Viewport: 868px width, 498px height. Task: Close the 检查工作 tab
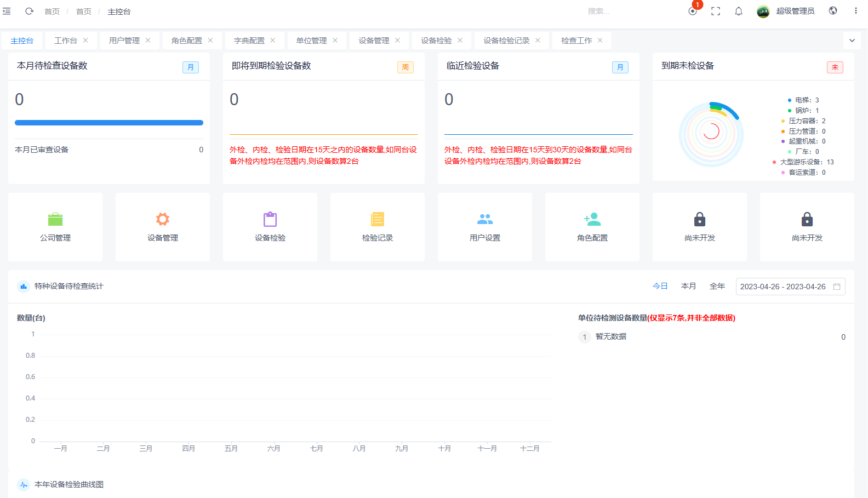pyautogui.click(x=601, y=41)
